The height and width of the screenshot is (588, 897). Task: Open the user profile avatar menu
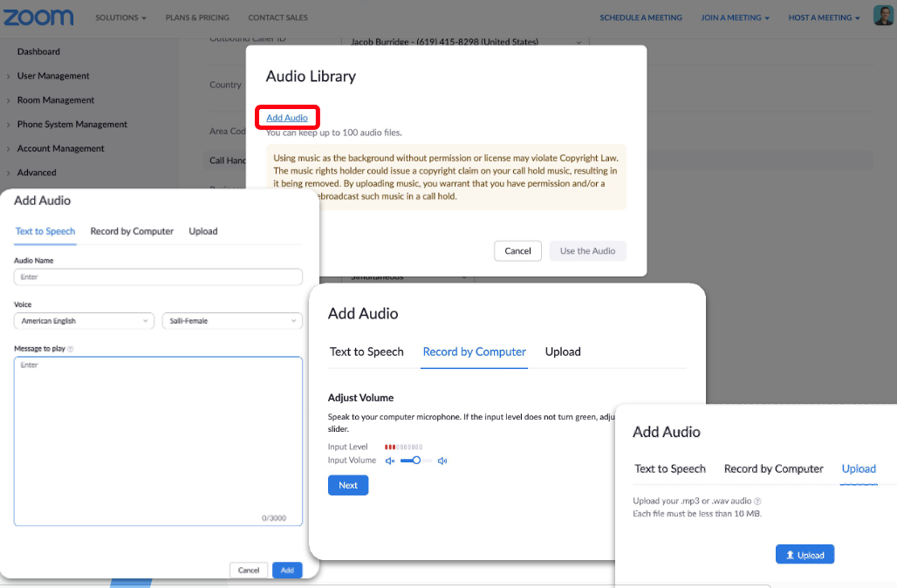point(883,17)
